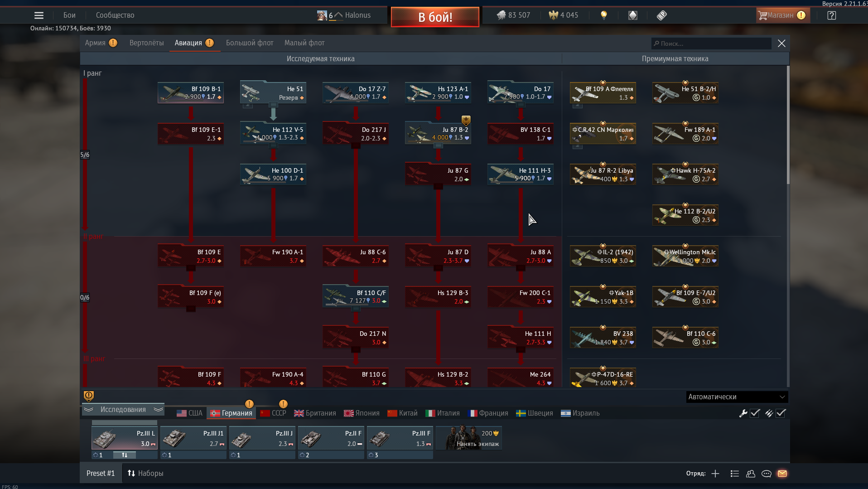Toggle the auto-refill ammo checkbox
Screen dimensions: 868x489
781,413
